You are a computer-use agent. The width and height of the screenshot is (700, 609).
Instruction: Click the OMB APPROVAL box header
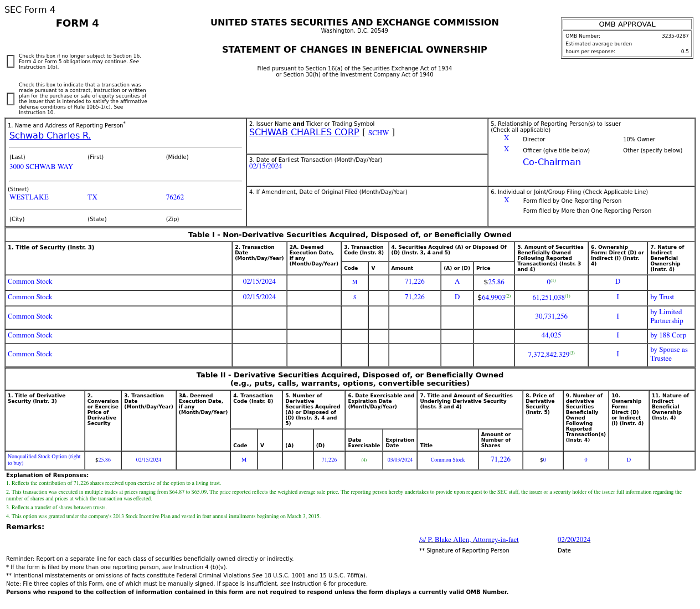627,24
